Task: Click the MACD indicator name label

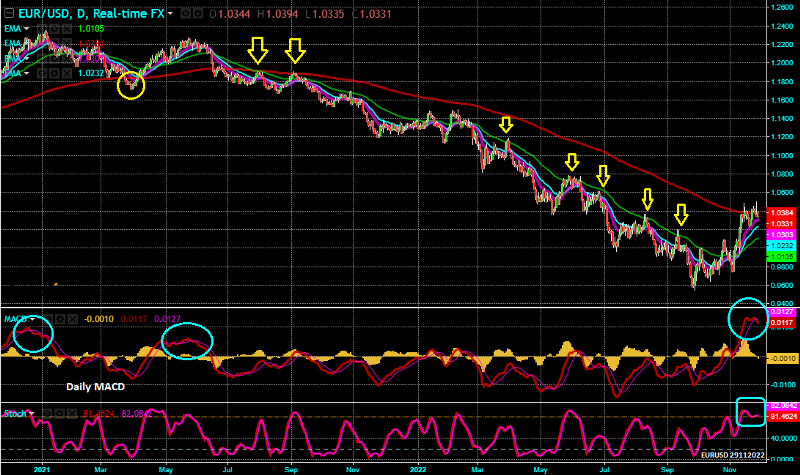Action: [15, 319]
